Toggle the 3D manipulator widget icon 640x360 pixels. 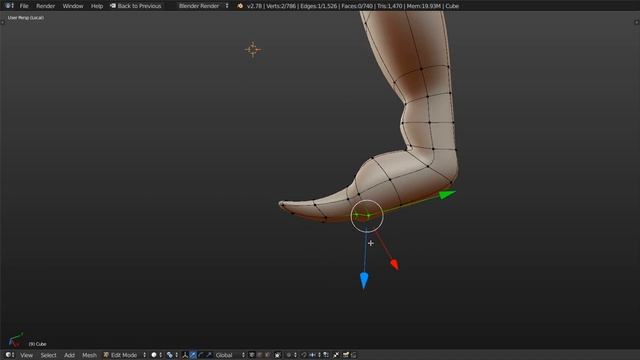[185, 355]
